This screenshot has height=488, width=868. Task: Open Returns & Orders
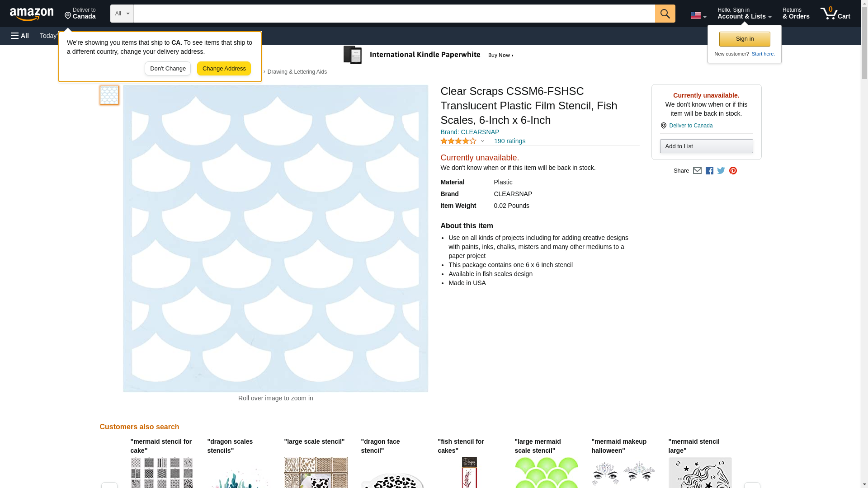coord(796,14)
